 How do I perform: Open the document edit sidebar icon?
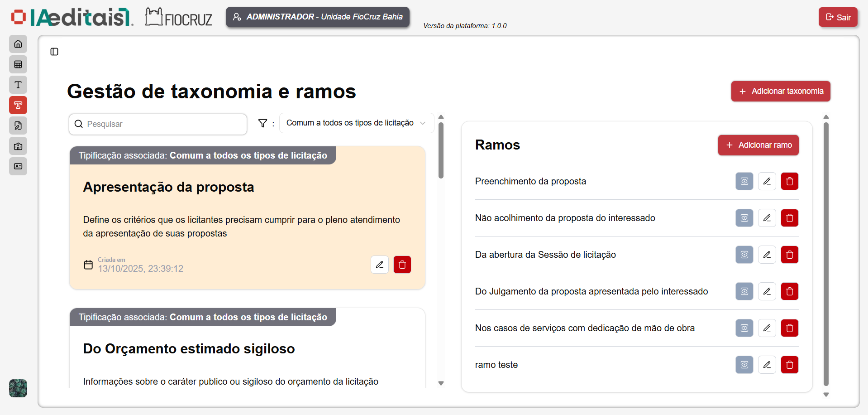[x=18, y=125]
